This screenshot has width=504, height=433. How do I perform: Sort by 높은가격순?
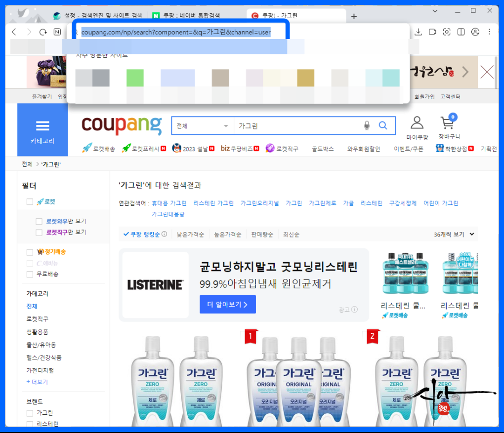[228, 235]
